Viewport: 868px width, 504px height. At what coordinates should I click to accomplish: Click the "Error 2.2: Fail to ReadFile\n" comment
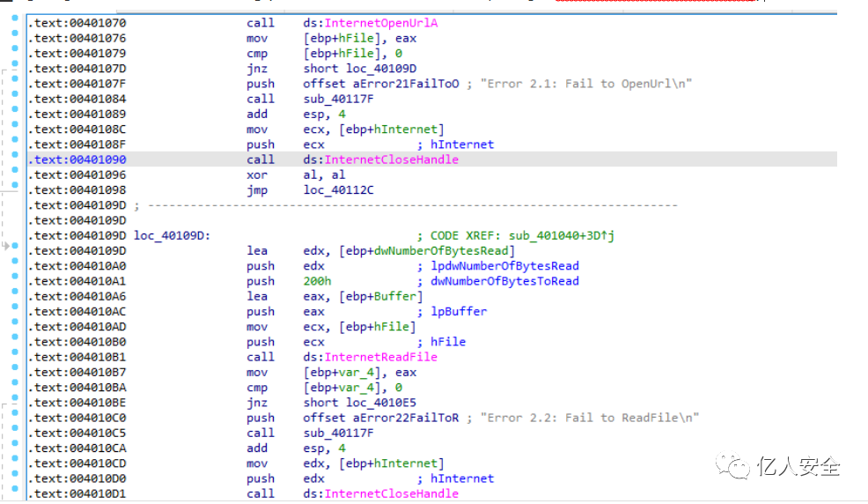(x=590, y=418)
